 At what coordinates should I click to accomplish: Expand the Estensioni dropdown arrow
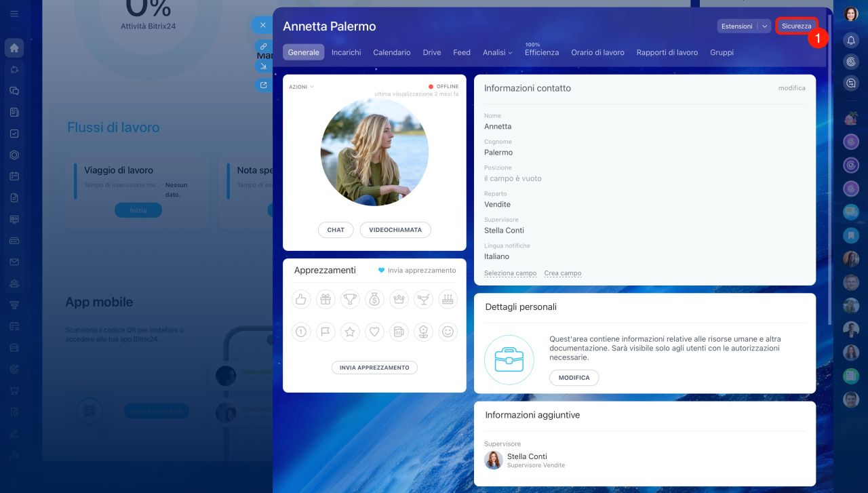click(764, 26)
